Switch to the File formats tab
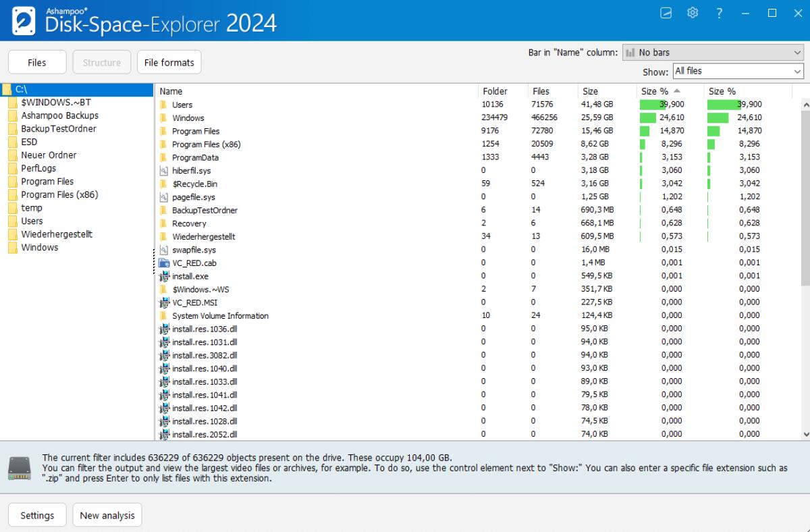This screenshot has height=532, width=810. click(169, 61)
